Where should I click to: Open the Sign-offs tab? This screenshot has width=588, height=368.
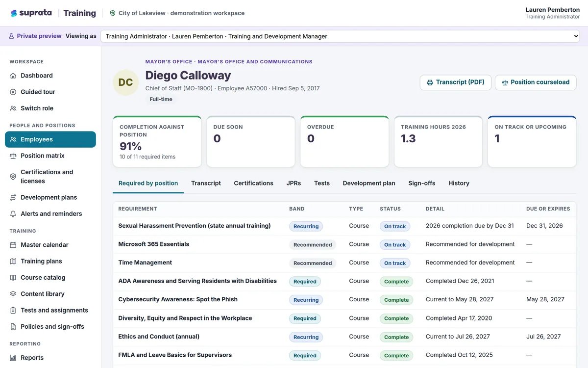[x=422, y=183]
